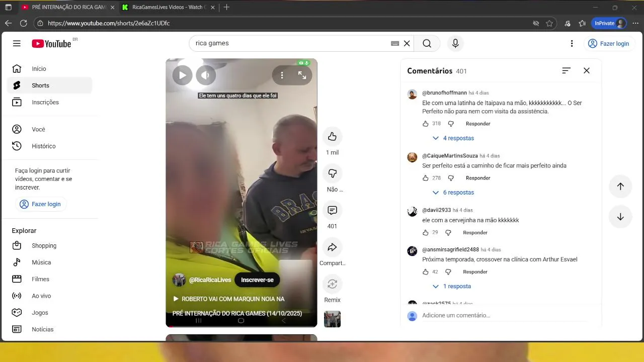Focus the browser address bar URL
644x362 pixels.
click(109, 23)
